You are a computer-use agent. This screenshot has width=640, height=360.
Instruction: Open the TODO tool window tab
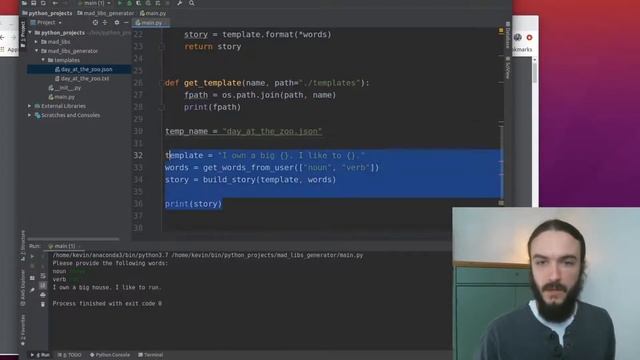[x=69, y=355]
